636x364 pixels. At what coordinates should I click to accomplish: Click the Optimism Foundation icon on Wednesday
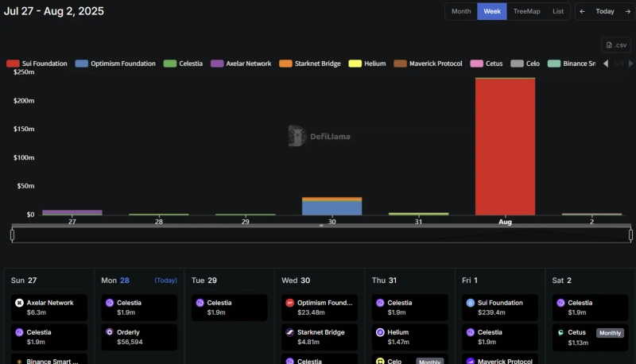pos(290,303)
